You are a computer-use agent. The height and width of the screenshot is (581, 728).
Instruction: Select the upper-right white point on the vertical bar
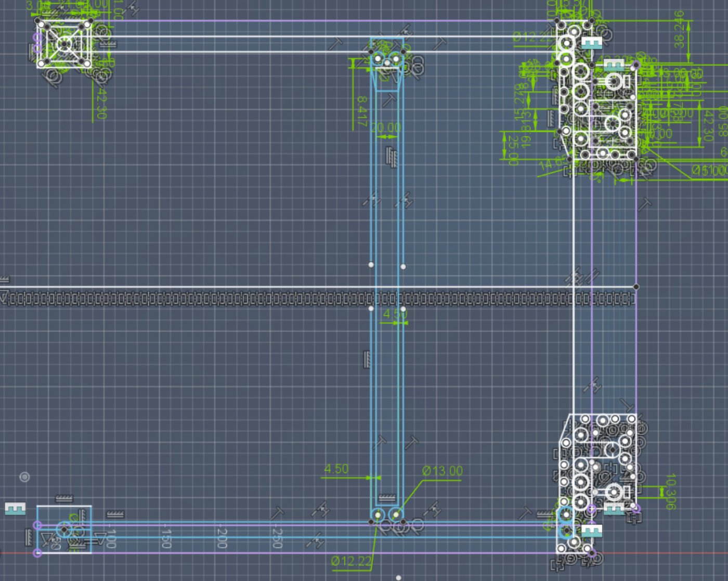tap(403, 267)
